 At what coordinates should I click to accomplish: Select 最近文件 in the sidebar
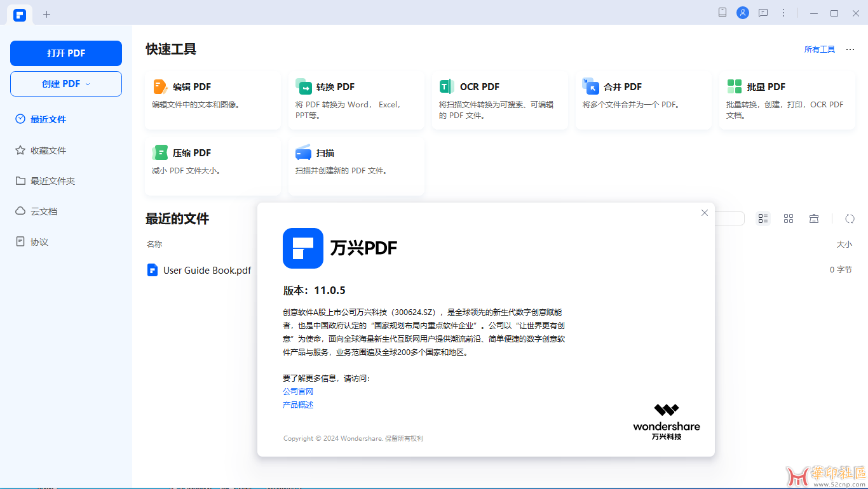tap(48, 119)
